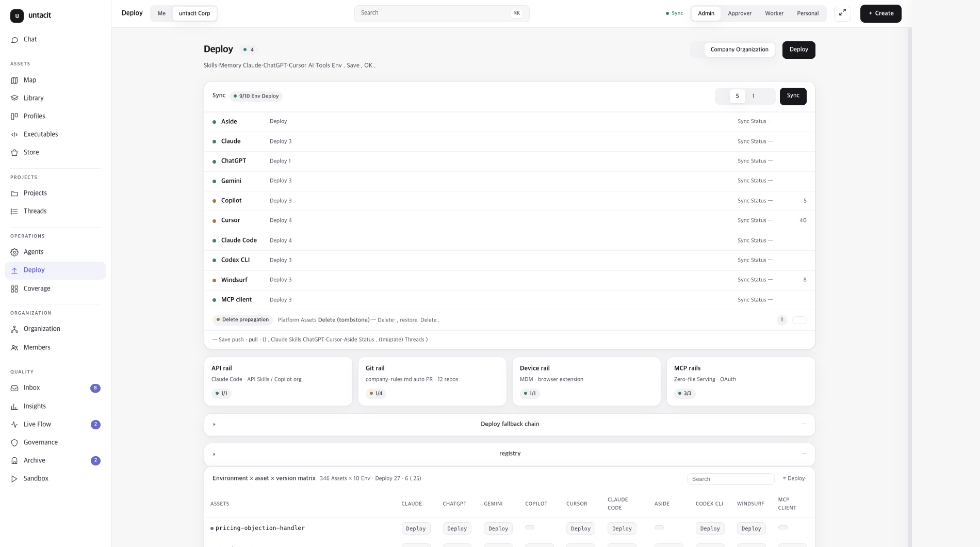The height and width of the screenshot is (547, 980).
Task: Open Insights analytics
Action: [55, 406]
